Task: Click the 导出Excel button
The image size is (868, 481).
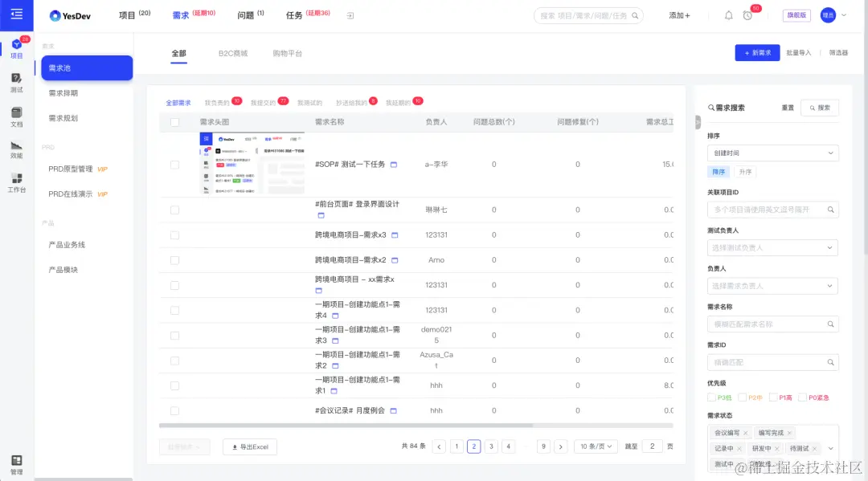Action: [x=249, y=446]
